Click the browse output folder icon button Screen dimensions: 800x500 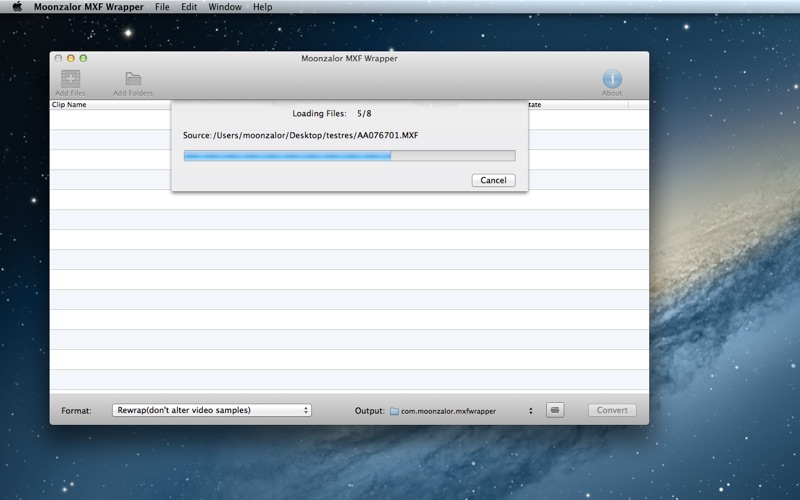click(x=555, y=410)
